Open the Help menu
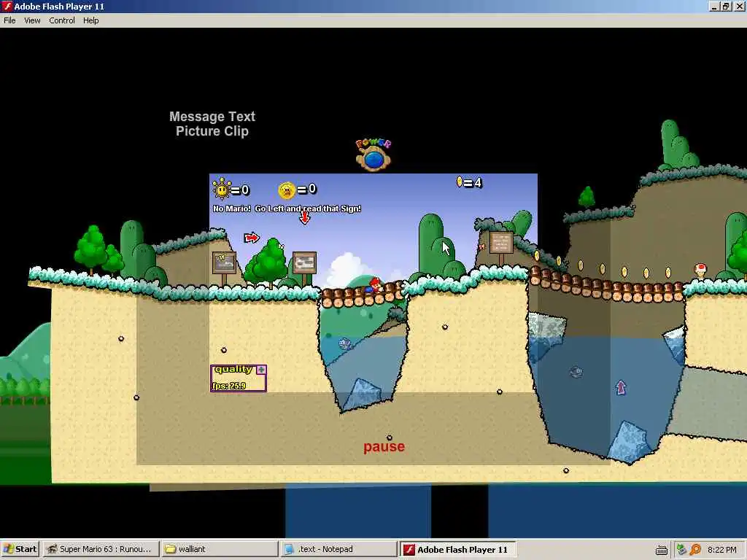Screen dimensions: 747x560 (x=91, y=20)
